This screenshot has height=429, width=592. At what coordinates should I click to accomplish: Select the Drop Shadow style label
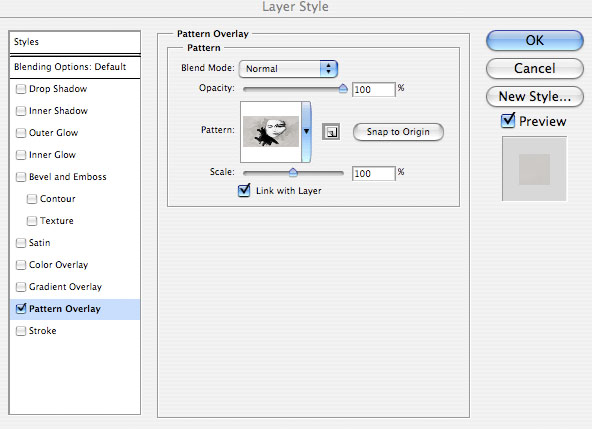58,89
